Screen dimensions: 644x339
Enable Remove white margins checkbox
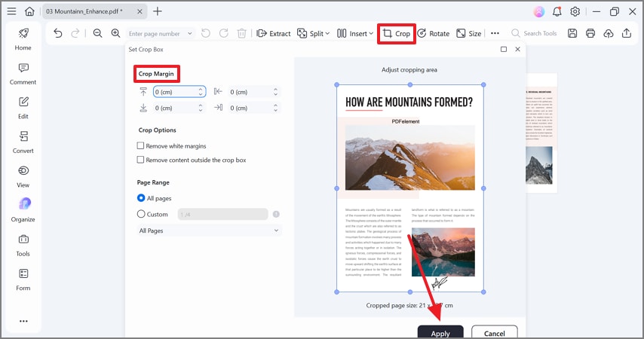click(140, 145)
